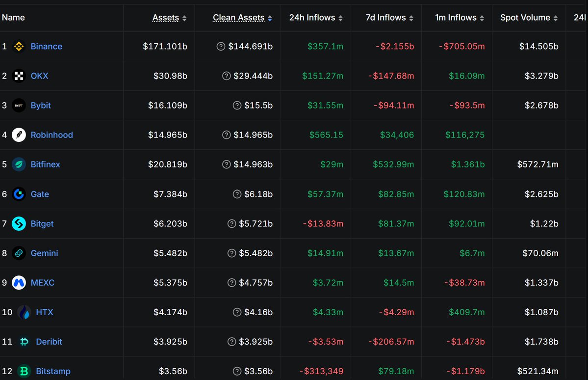The width and height of the screenshot is (588, 380).
Task: Click the help icon beside Binance clean assets
Action: [x=221, y=46]
